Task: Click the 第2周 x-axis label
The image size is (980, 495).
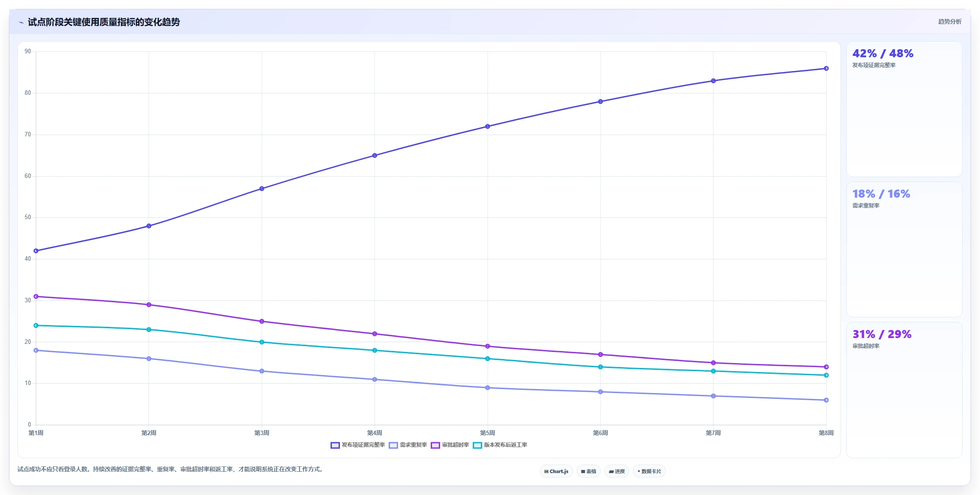Action: click(x=149, y=433)
